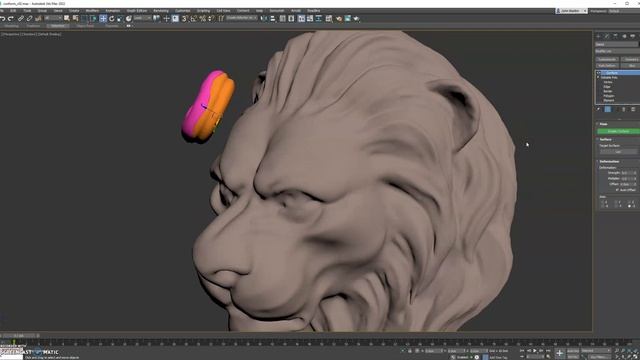Open the Workspaces dropdown
Viewport: 640px width, 360px height.
624,11
